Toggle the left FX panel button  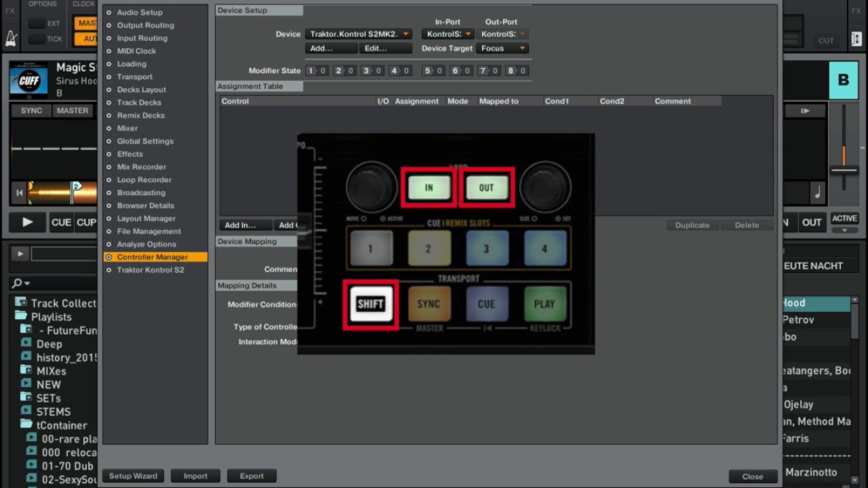pyautogui.click(x=11, y=11)
